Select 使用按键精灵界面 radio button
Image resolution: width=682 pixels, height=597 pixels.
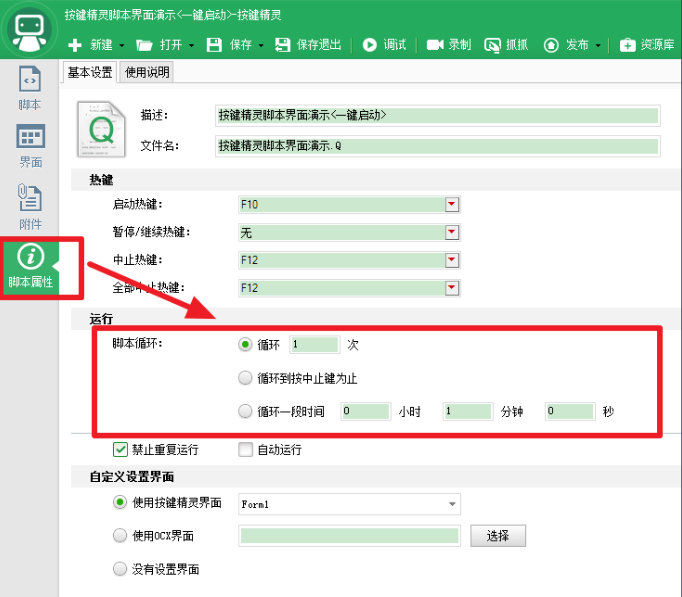(120, 502)
